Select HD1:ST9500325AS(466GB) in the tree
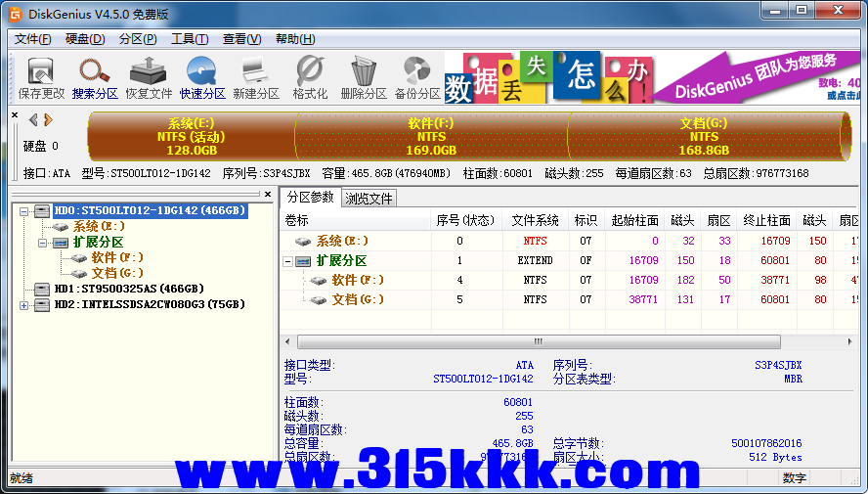The image size is (868, 494). pyautogui.click(x=129, y=289)
